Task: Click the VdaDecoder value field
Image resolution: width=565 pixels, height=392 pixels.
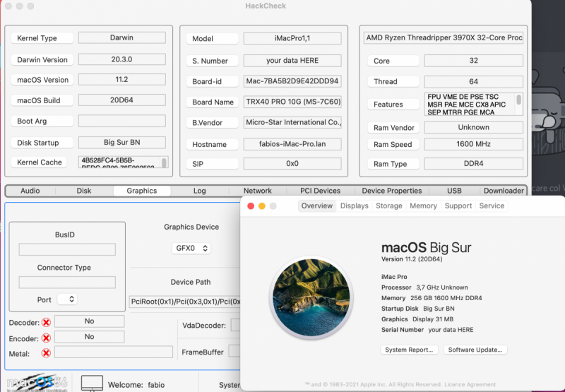Action: click(236, 325)
